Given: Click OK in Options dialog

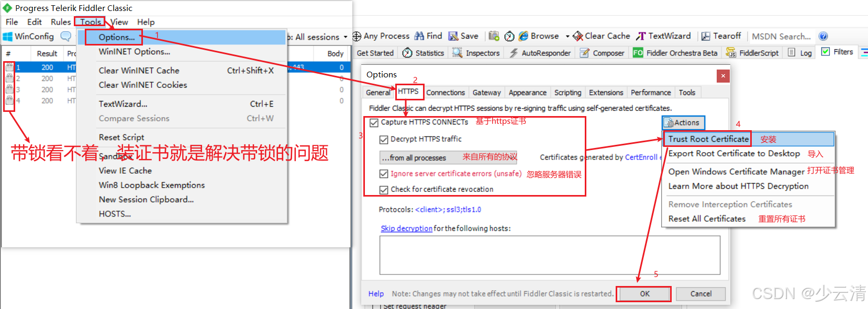Looking at the screenshot, I should 644,294.
